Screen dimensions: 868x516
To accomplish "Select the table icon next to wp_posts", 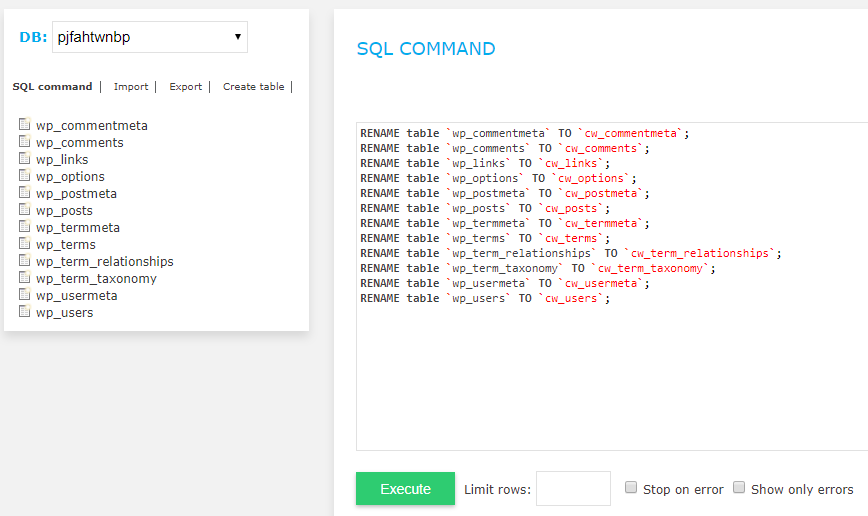I will coord(24,209).
